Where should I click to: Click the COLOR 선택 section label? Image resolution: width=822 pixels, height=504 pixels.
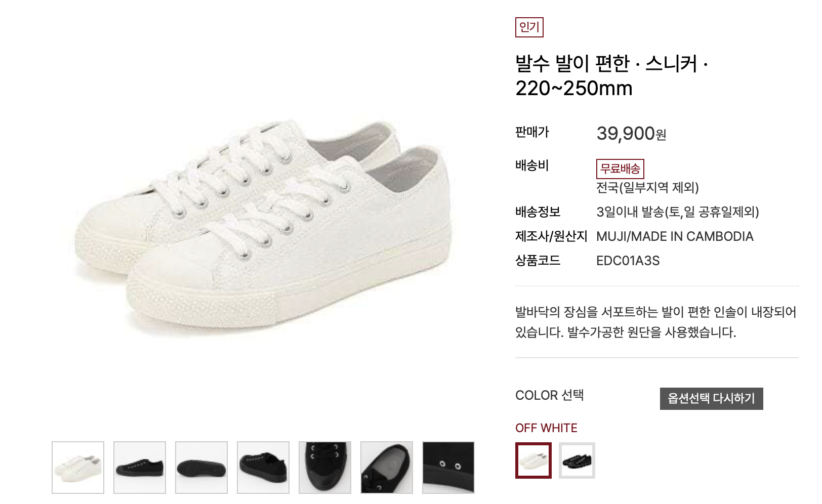[550, 395]
